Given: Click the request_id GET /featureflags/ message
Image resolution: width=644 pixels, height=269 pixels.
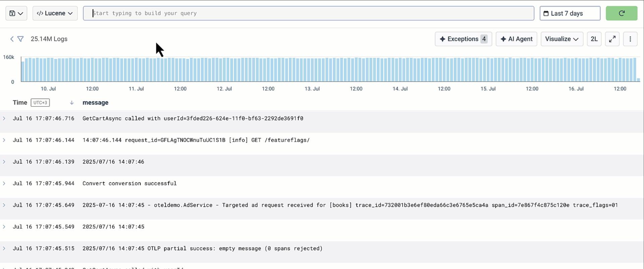Looking at the screenshot, I should pyautogui.click(x=196, y=140).
